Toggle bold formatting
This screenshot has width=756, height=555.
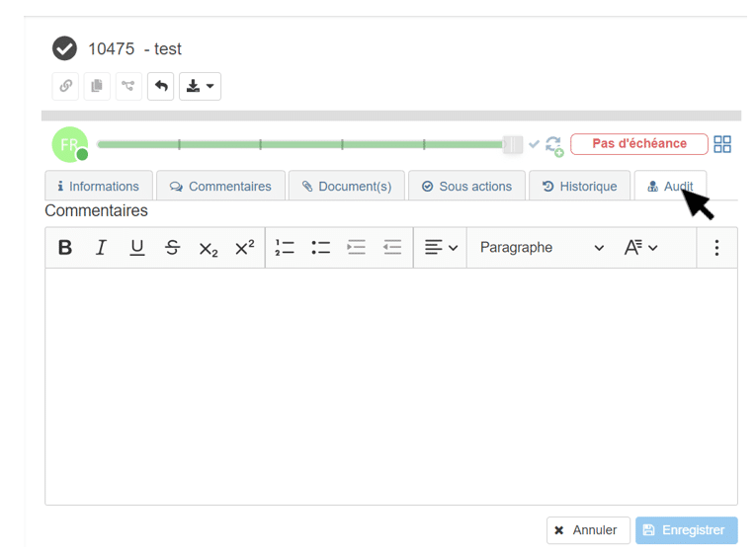[x=65, y=248]
